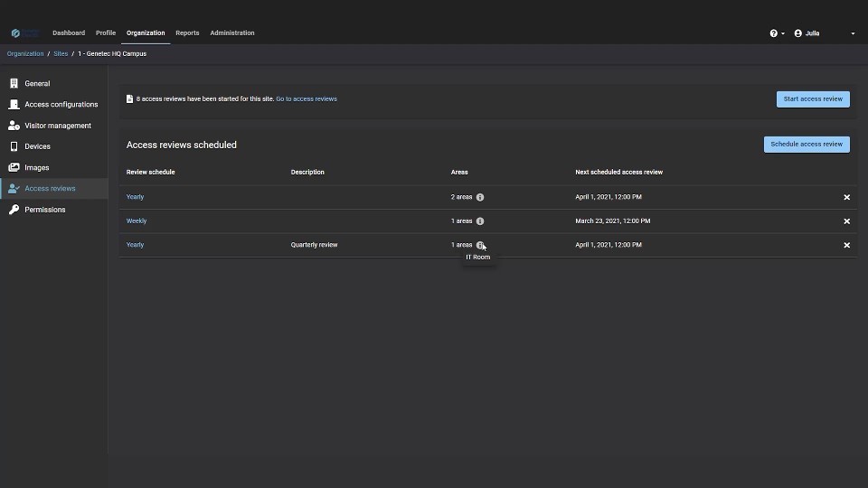This screenshot has width=868, height=488.
Task: Open the help question mark menu
Action: [776, 33]
